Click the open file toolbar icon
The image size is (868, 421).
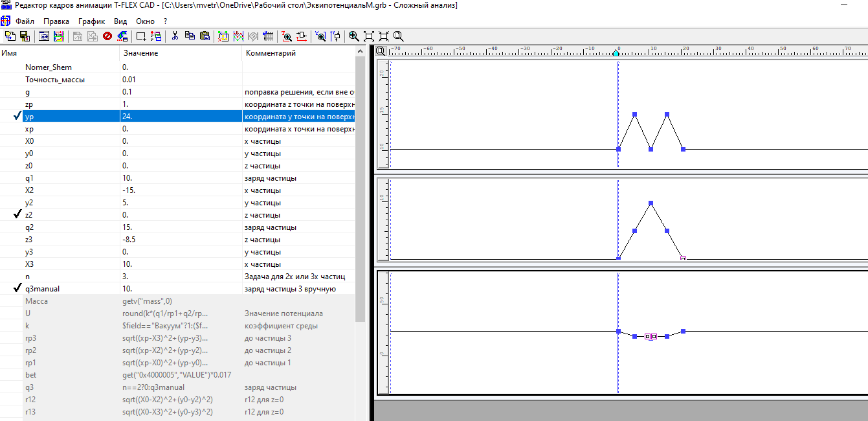(10, 36)
